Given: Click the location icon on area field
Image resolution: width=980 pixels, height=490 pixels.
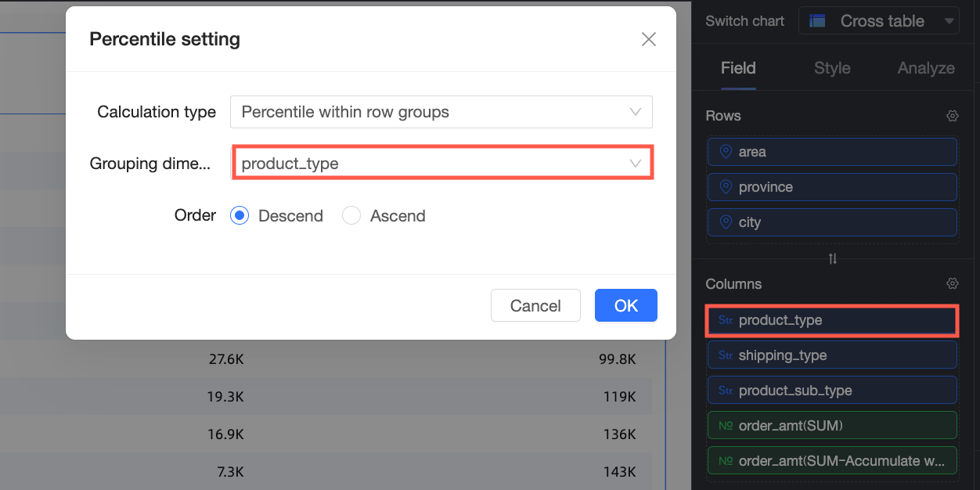Looking at the screenshot, I should (x=726, y=152).
